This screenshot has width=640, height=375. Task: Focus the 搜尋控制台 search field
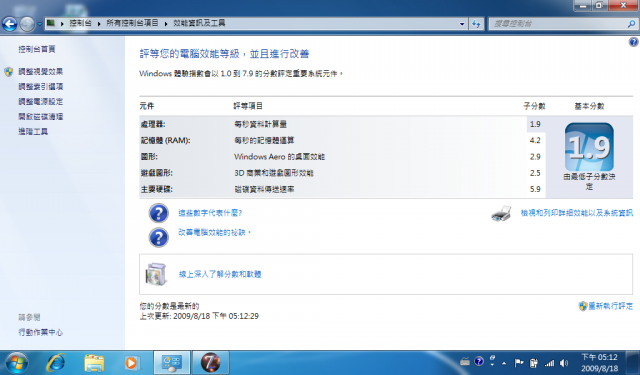(557, 24)
